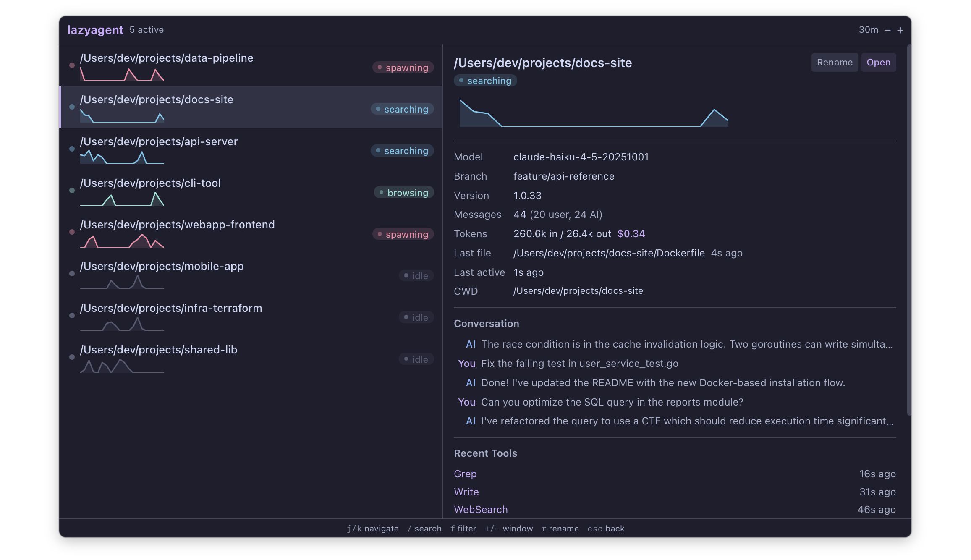Viewport: 971px width, 560px height.
Task: Click the spawning status badge on data-pipeline
Action: [402, 67]
